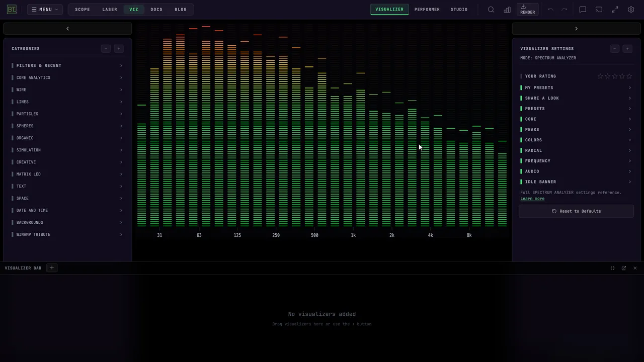The width and height of the screenshot is (644, 362).
Task: Open the chat comment icon
Action: 583,10
